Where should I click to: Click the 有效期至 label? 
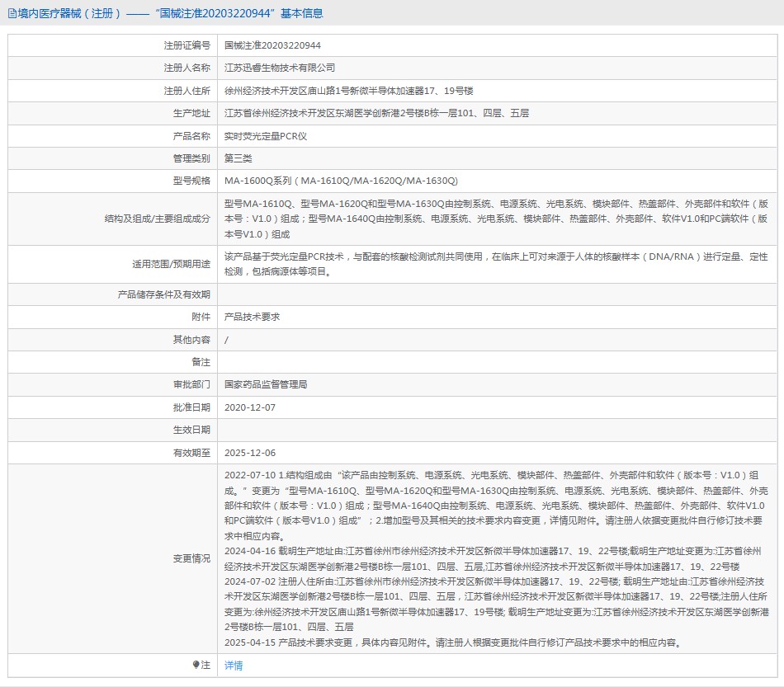(x=191, y=453)
